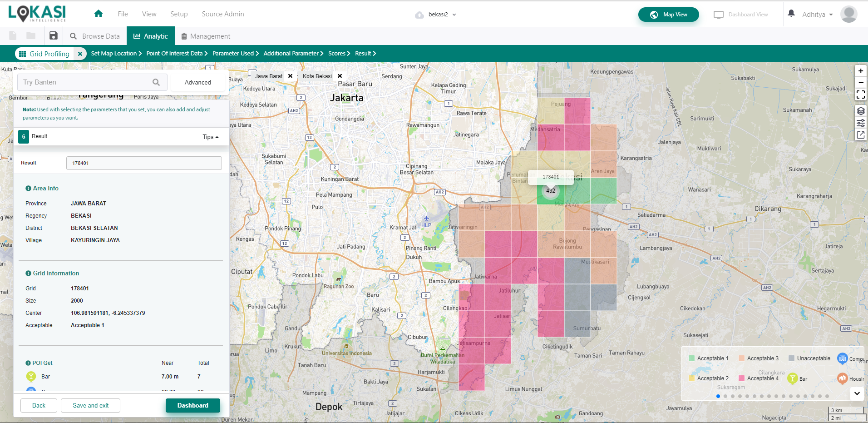Screen dimensions: 868x423
Task: Go to Additional Parameter step
Action: tap(293, 54)
